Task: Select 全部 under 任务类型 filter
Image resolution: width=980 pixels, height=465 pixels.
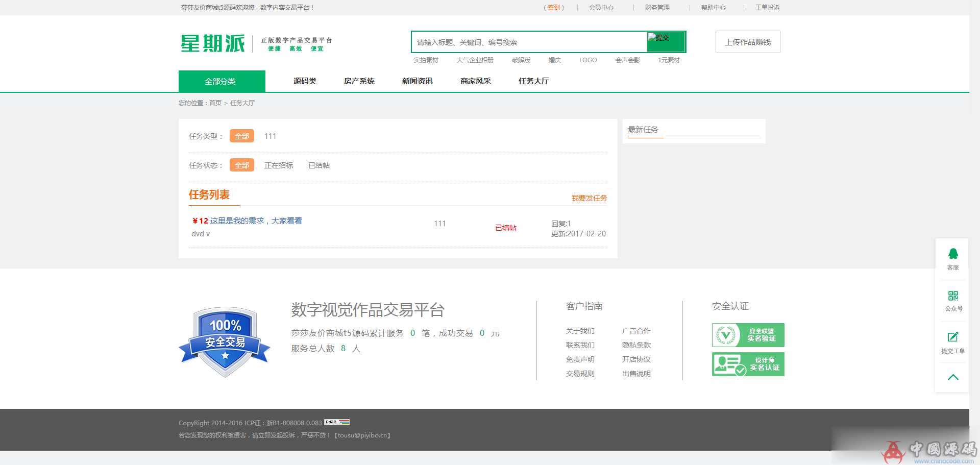Action: (x=241, y=136)
